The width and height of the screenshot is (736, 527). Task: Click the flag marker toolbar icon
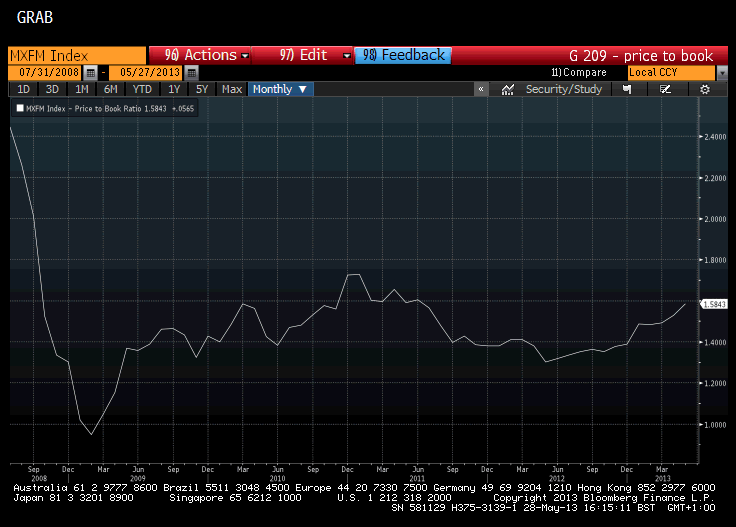tap(627, 89)
